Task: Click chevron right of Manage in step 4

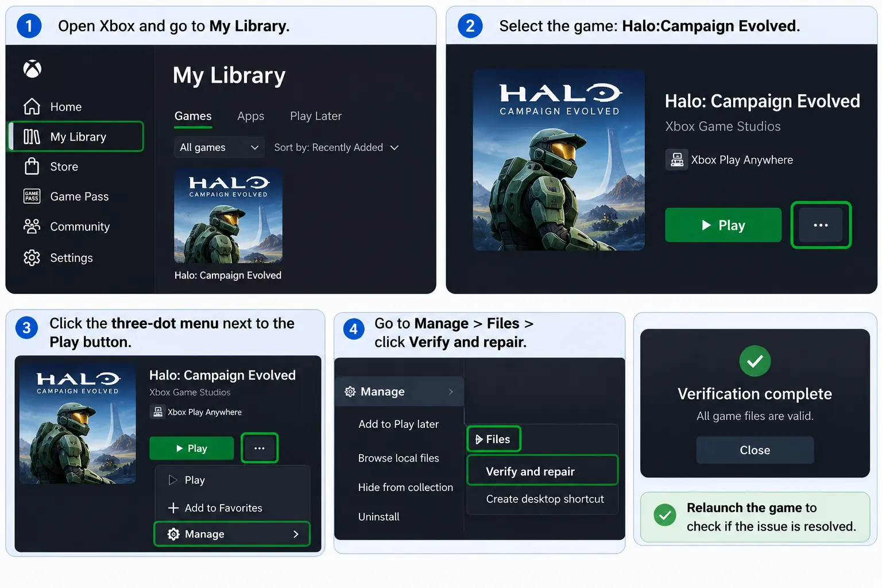Action: [x=451, y=392]
